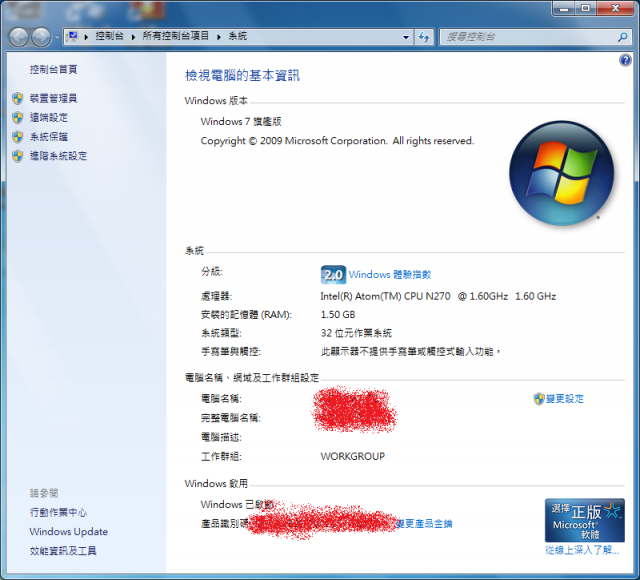The height and width of the screenshot is (580, 640).
Task: Open the blue Help question mark
Action: point(625,60)
